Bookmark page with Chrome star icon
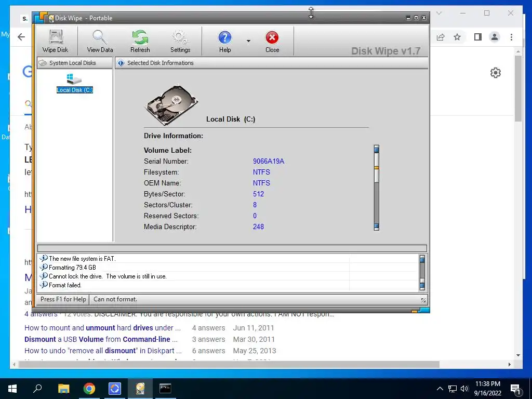Screen dimensions: 532x399 click(x=457, y=37)
